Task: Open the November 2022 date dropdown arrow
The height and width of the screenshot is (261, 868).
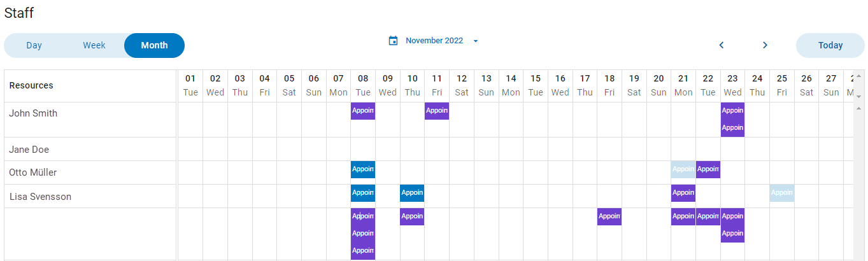Action: (x=475, y=41)
